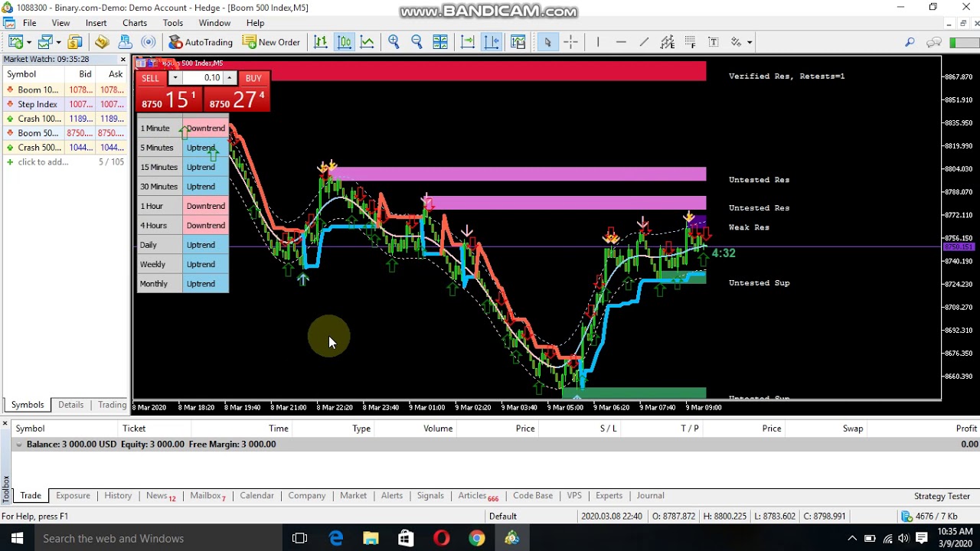Click the New Order button
Viewport: 980px width, 551px height.
(x=271, y=42)
